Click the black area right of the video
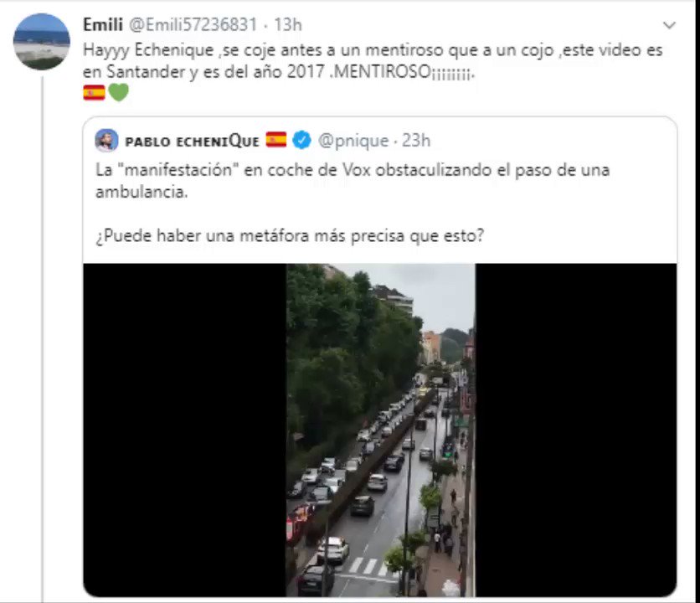This screenshot has width=700, height=603. pos(576,430)
